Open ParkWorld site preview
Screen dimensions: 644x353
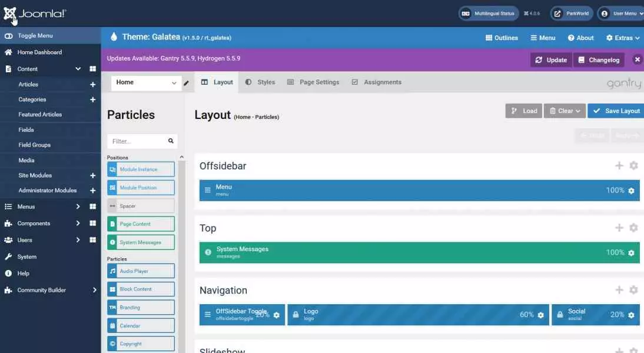[572, 14]
